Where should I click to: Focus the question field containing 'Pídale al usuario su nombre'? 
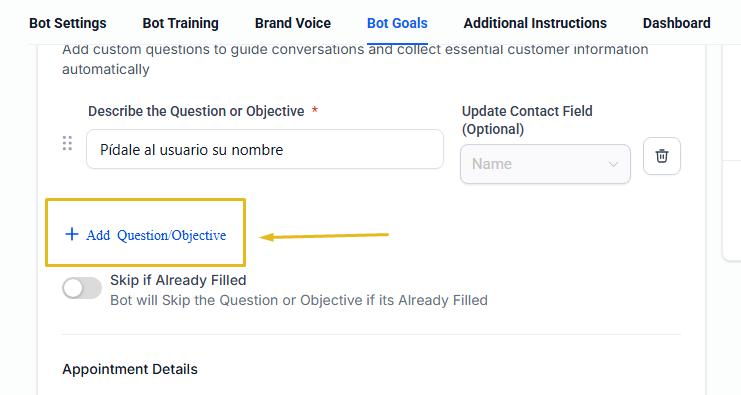[265, 149]
